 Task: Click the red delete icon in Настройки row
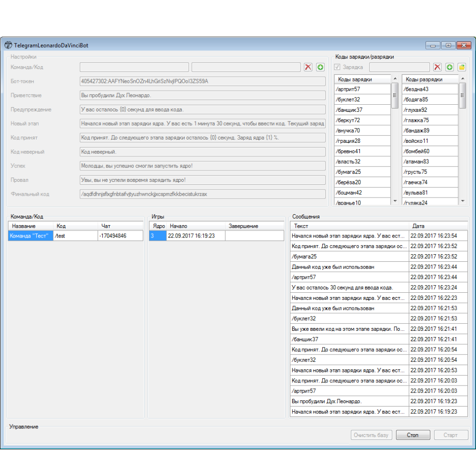pyautogui.click(x=308, y=67)
